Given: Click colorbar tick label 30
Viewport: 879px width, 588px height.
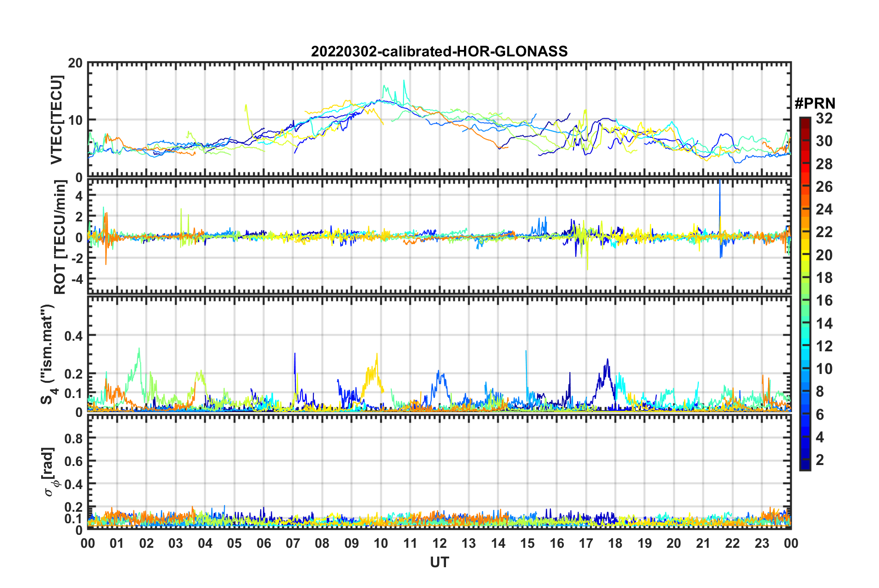Looking at the screenshot, I should point(824,141).
